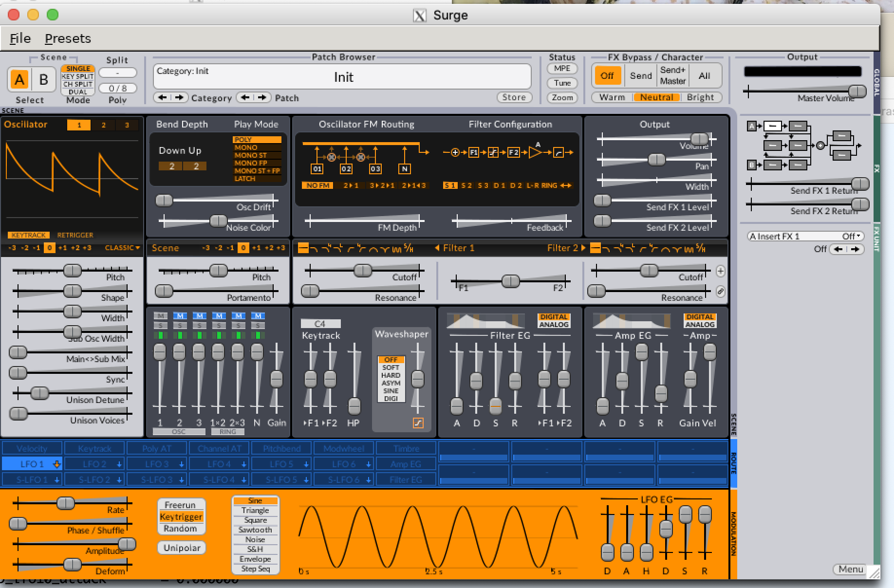Enable the RETRIGGER option on the oscillator
Screen dimensions: 894x588
(75, 235)
